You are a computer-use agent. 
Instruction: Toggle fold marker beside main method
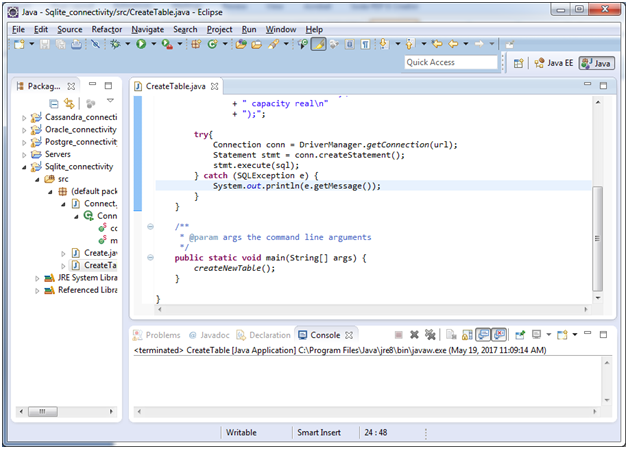[x=150, y=258]
